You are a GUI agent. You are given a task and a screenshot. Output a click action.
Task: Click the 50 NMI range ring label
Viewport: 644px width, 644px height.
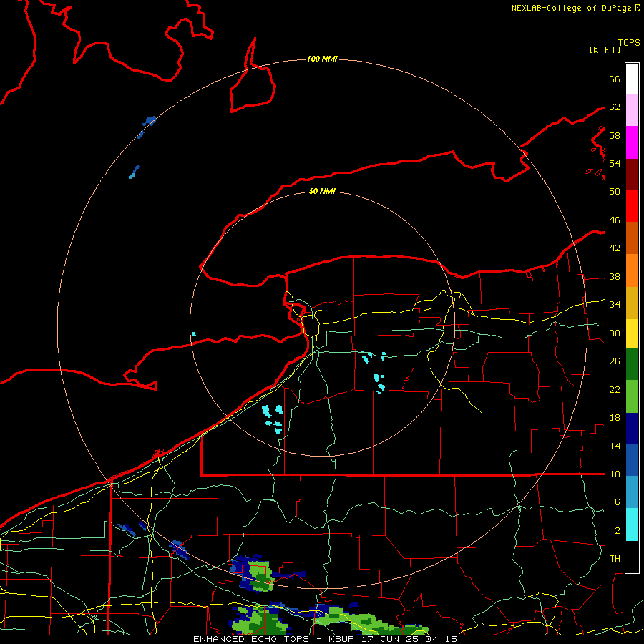322,191
